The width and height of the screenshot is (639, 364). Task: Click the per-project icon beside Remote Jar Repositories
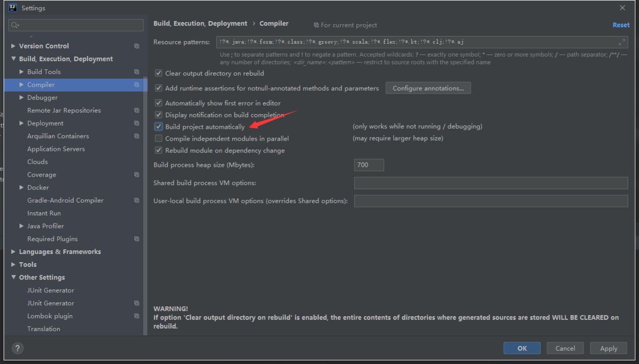137,111
